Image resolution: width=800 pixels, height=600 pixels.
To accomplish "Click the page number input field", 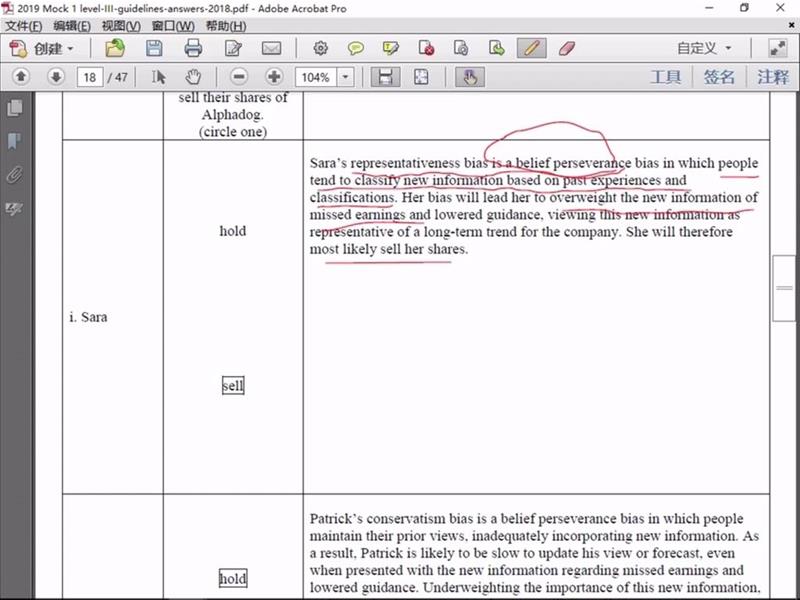I will click(89, 77).
